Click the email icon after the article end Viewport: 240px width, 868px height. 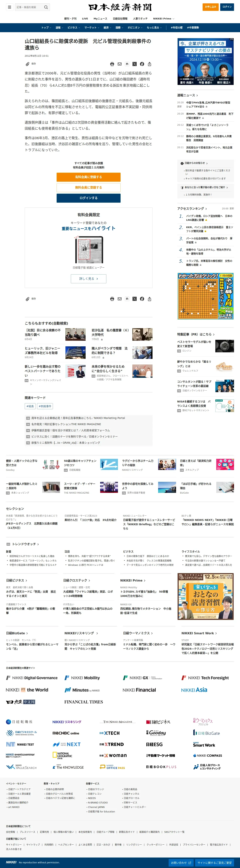point(119,299)
